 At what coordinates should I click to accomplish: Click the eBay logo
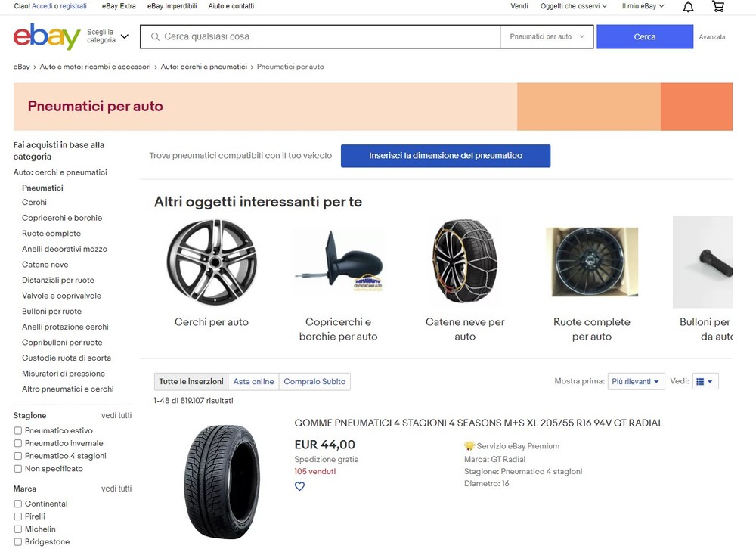coord(47,36)
